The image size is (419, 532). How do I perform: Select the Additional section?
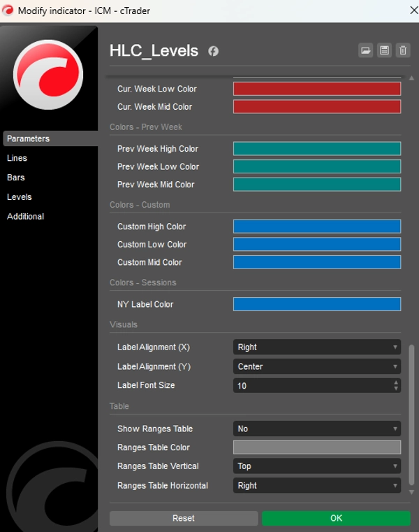(25, 217)
